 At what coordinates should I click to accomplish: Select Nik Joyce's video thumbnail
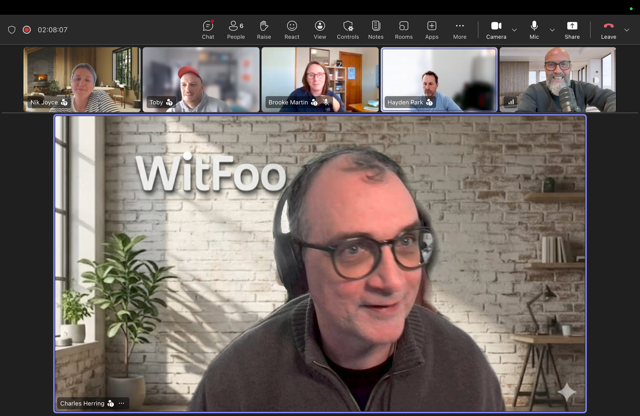click(82, 80)
